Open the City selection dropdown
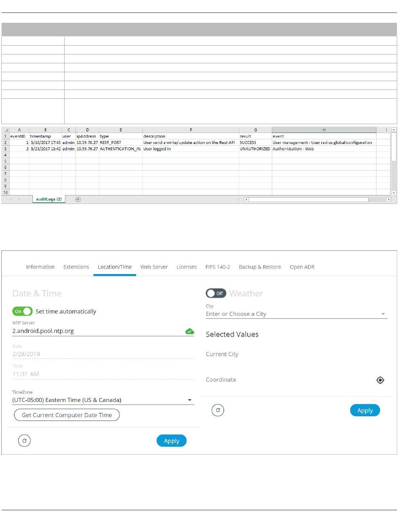 (383, 314)
